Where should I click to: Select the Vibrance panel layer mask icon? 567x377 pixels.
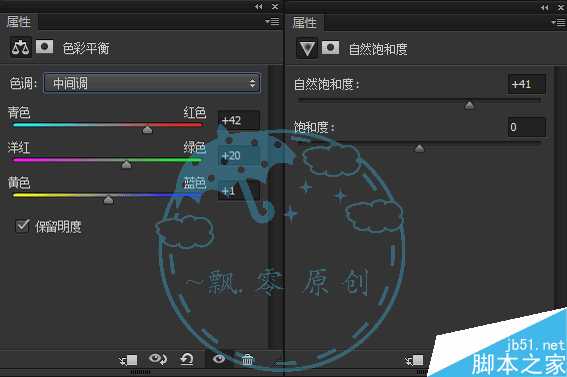[330, 47]
